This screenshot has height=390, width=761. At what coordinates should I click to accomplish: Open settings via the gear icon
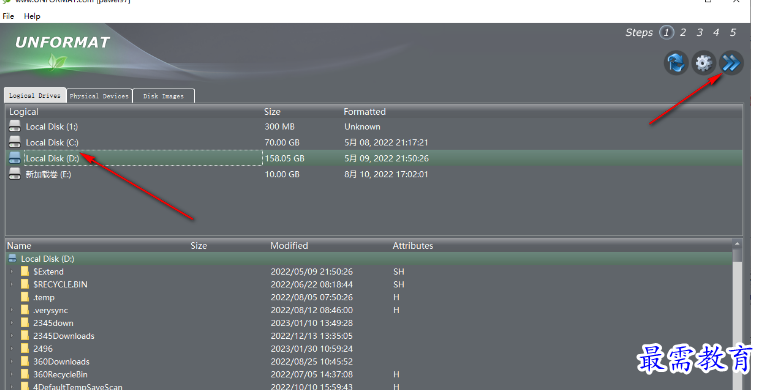pos(703,63)
